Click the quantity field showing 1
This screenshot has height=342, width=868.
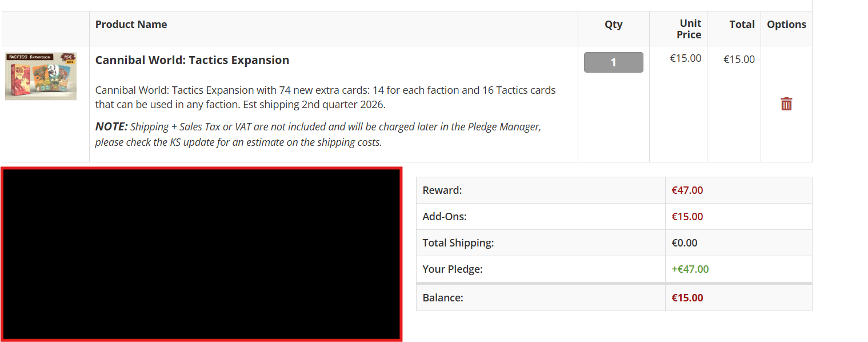[x=613, y=62]
